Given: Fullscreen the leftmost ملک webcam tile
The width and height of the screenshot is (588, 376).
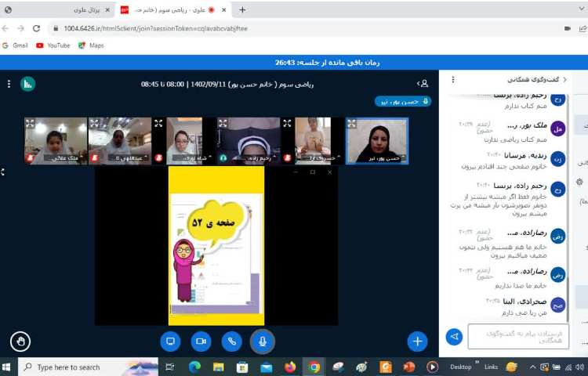Looking at the screenshot, I should [30, 123].
